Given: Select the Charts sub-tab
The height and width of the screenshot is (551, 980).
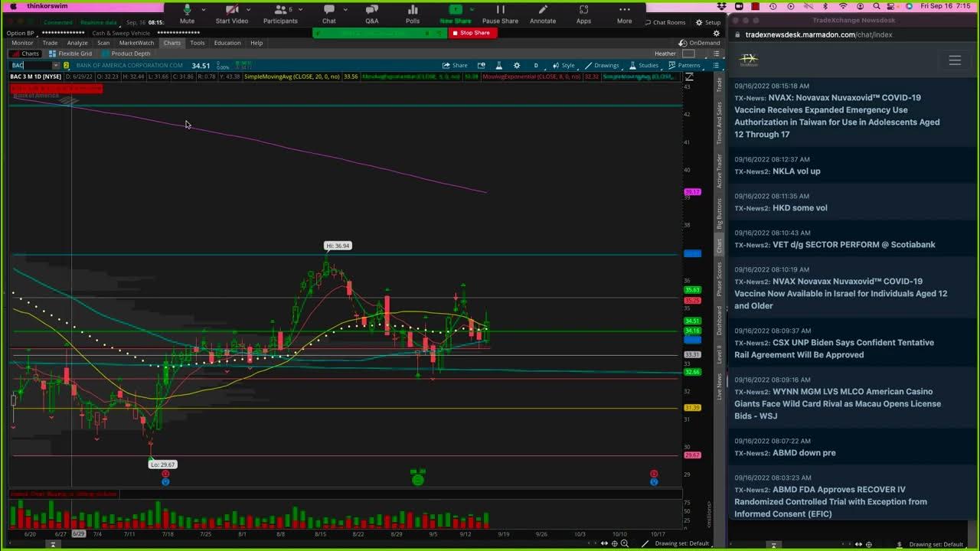Looking at the screenshot, I should (26, 54).
